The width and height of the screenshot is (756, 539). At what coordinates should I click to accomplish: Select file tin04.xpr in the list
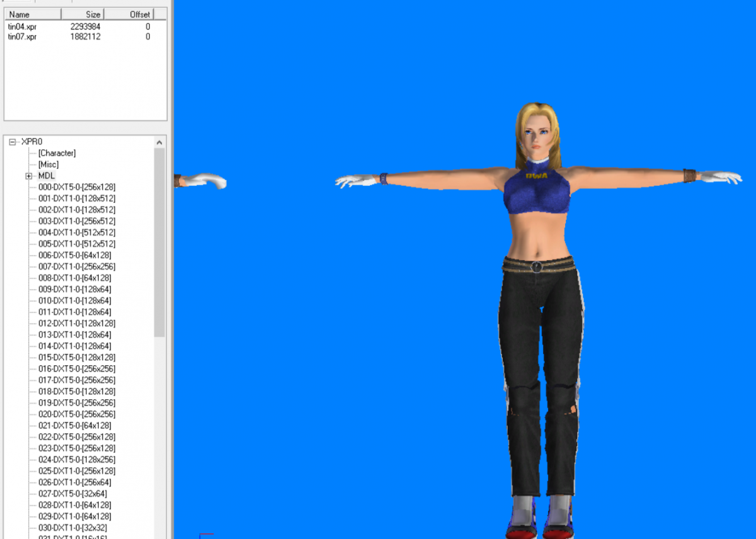coord(22,27)
